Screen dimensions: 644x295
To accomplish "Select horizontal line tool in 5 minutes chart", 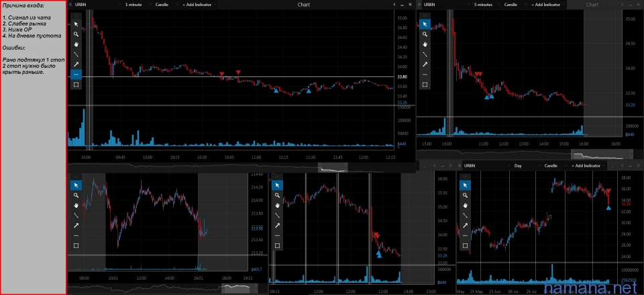I will click(x=425, y=74).
